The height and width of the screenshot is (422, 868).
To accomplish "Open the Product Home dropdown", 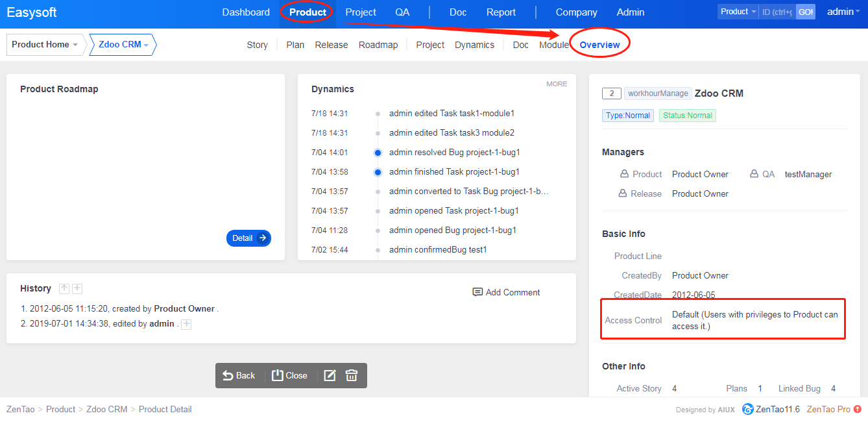I will click(x=45, y=45).
